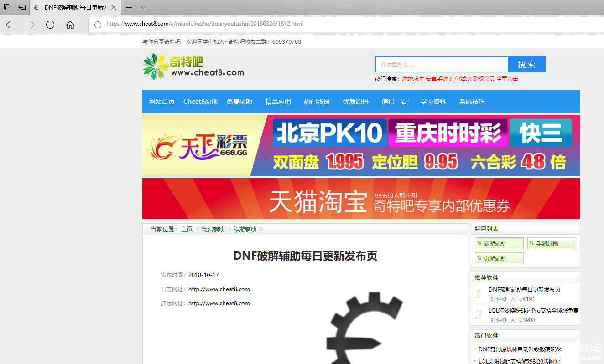The image size is (604, 364).
Task: Open hot search link 红包活动
Action: coord(460,79)
